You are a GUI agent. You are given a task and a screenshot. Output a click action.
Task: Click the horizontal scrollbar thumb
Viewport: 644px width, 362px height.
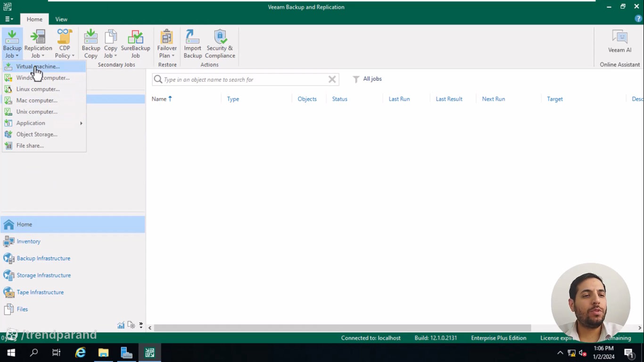[342, 328]
